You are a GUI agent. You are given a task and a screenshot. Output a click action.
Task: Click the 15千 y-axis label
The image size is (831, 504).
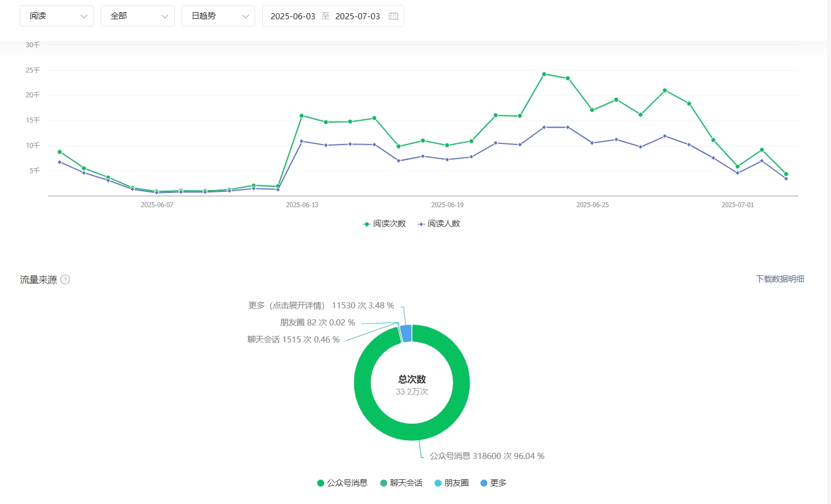[33, 120]
